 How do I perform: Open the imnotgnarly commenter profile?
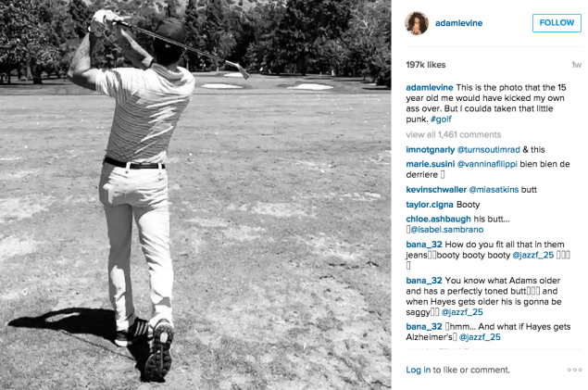tap(431, 150)
